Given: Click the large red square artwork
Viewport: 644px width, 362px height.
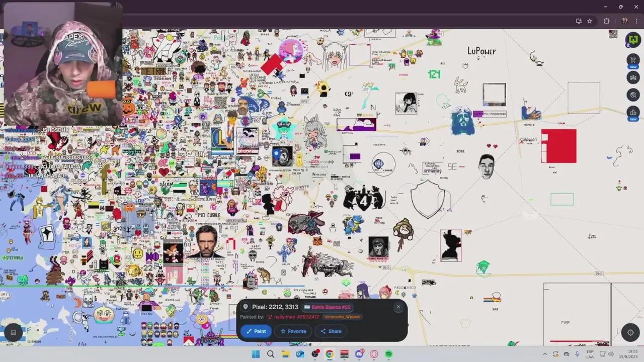Looking at the screenshot, I should [559, 146].
